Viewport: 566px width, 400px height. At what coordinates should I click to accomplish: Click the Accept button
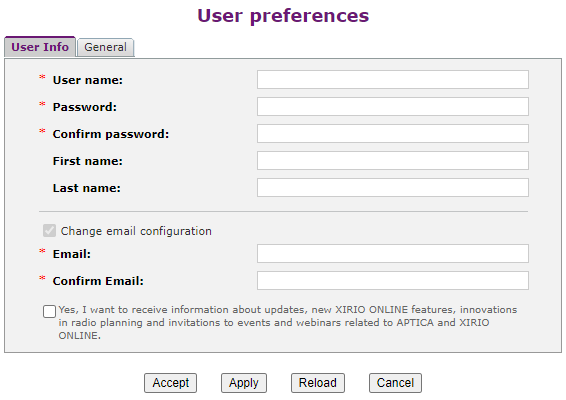coord(170,383)
